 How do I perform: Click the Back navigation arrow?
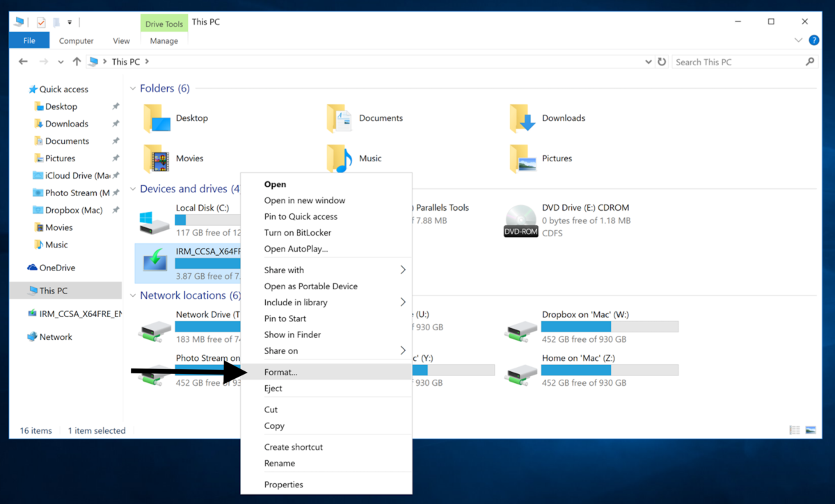tap(23, 62)
